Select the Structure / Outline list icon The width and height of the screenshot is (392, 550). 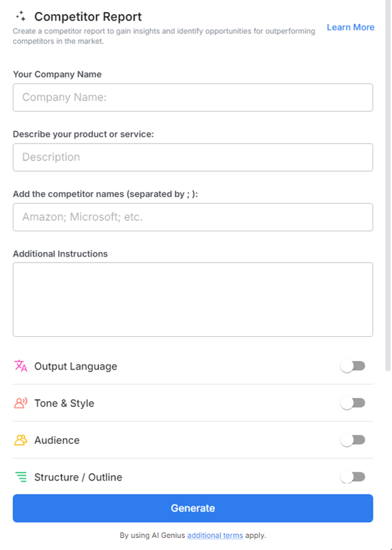point(20,477)
